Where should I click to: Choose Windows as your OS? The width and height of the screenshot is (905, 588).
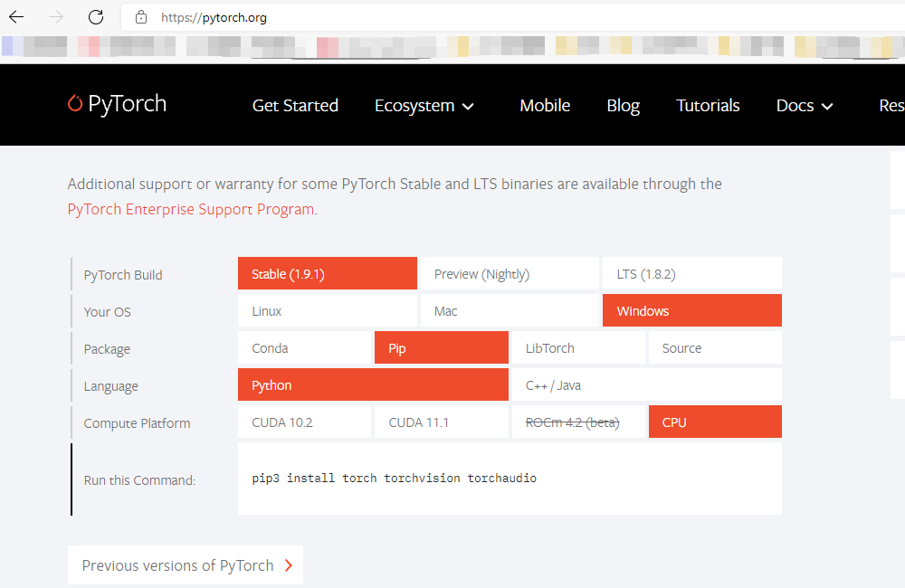pyautogui.click(x=692, y=310)
